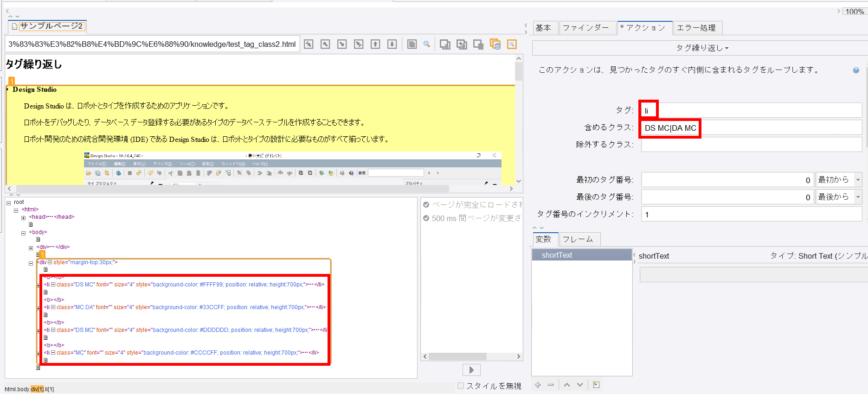Click the add new window icon
868x394 pixels.
click(x=462, y=44)
